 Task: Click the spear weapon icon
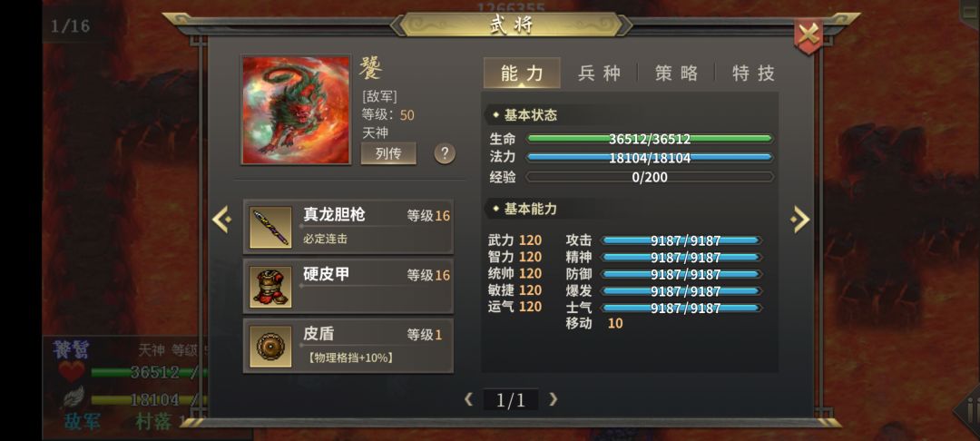(270, 227)
